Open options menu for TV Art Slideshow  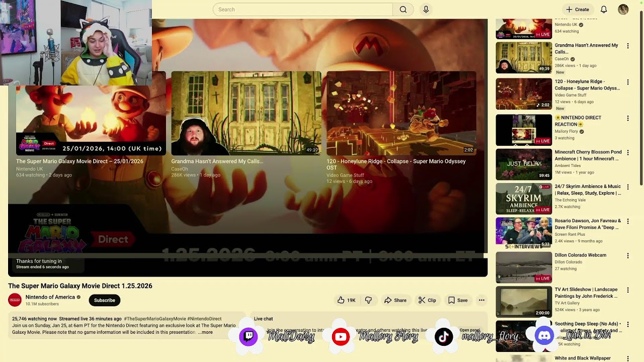point(627,290)
